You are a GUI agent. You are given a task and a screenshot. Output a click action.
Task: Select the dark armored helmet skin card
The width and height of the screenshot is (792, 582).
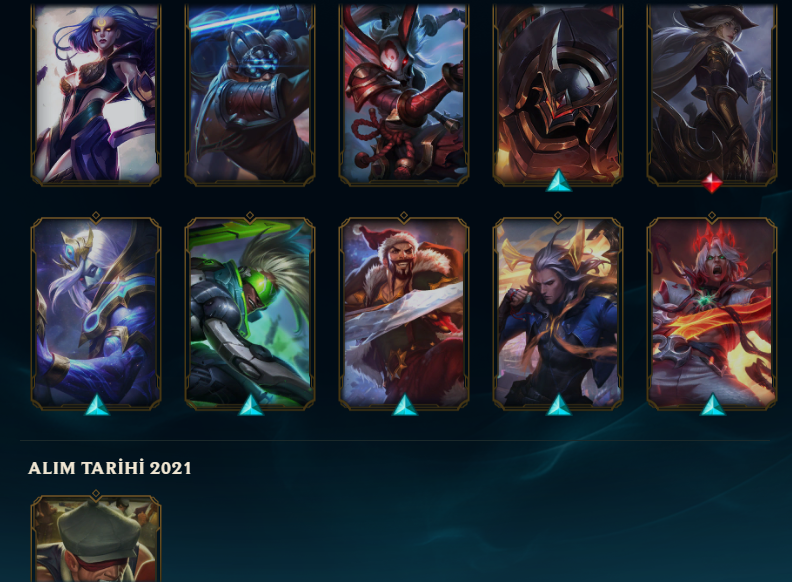pyautogui.click(x=558, y=94)
